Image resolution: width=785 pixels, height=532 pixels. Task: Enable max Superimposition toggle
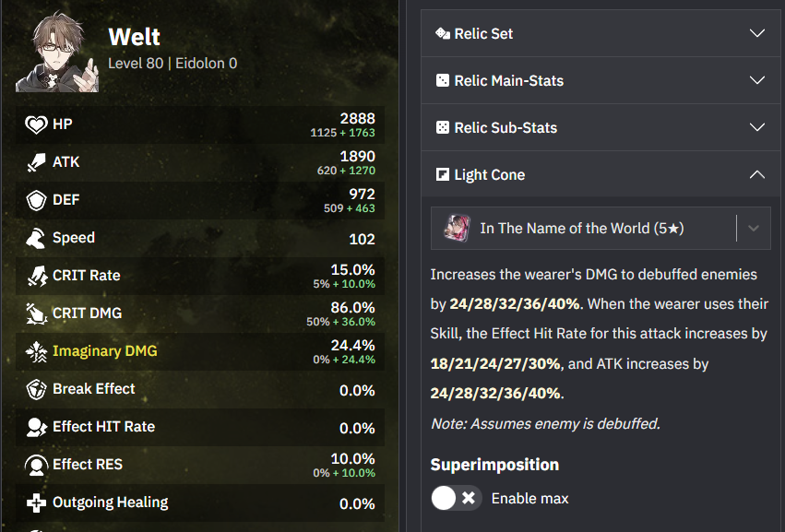coord(456,499)
